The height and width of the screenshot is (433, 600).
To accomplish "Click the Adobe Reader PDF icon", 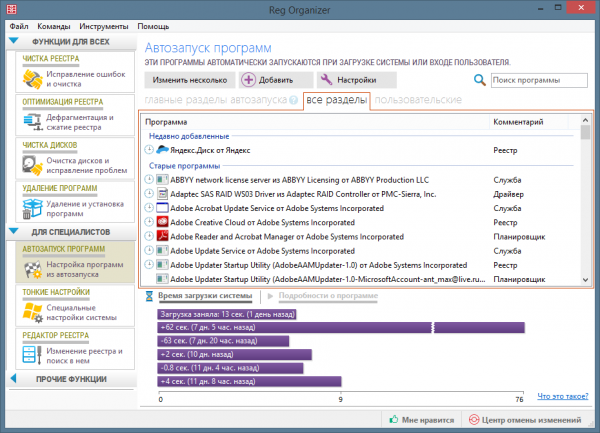I will click(162, 236).
